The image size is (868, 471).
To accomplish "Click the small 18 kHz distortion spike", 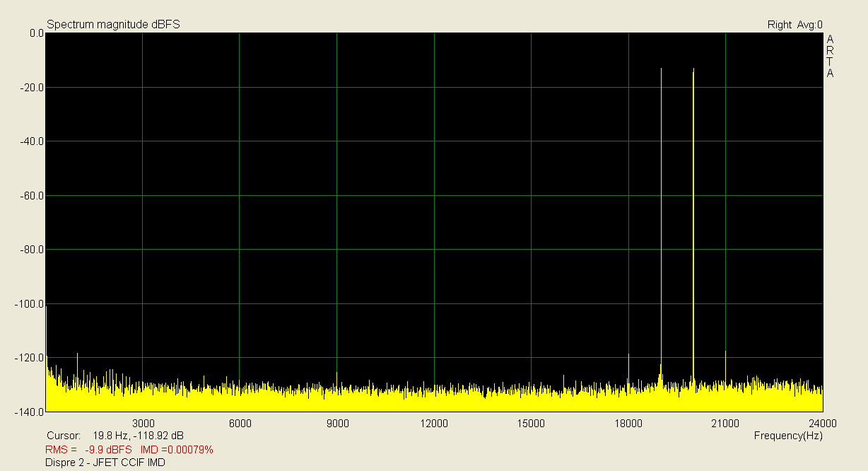I will pos(628,366).
